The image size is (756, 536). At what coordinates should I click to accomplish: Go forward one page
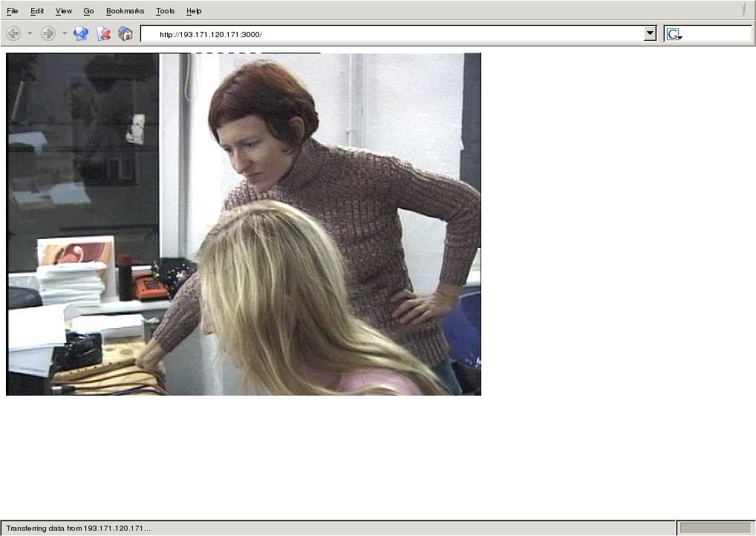(48, 33)
